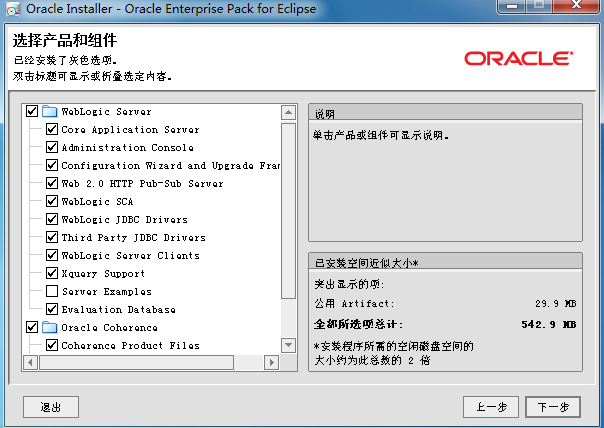Click the tree scroll down arrow
This screenshot has width=604, height=428.
click(289, 345)
